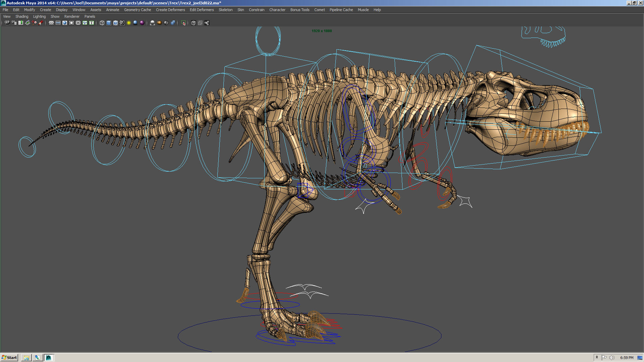Select the Grease Pencil tool icon

[x=41, y=23]
